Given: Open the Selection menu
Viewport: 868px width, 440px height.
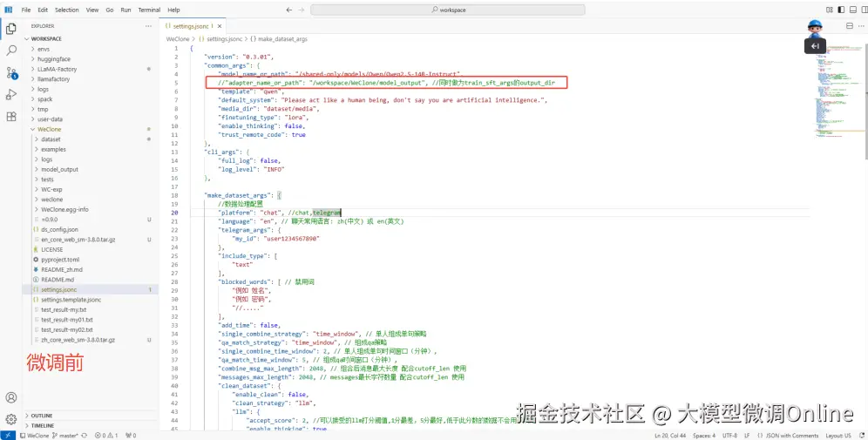Looking at the screenshot, I should click(67, 10).
